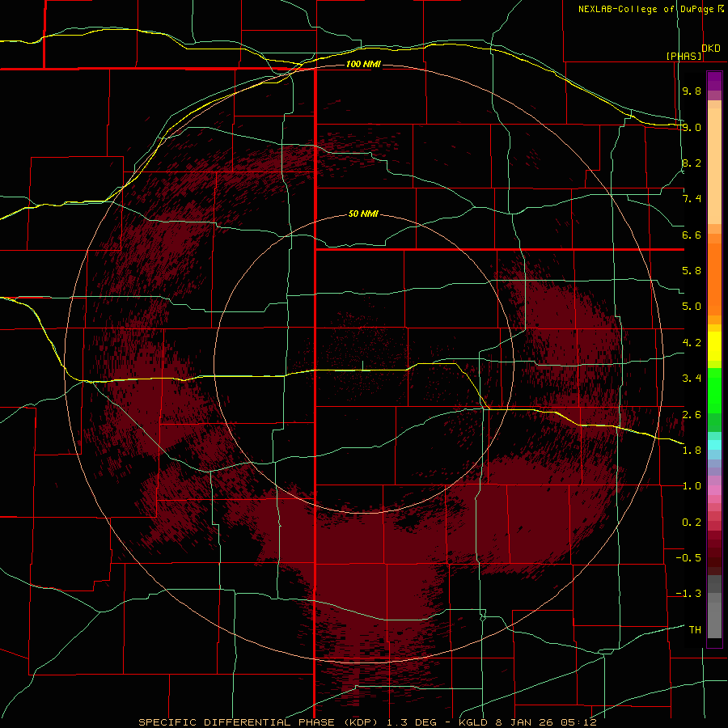
Task: Pick the yellow band of the color bar
Action: [714, 346]
